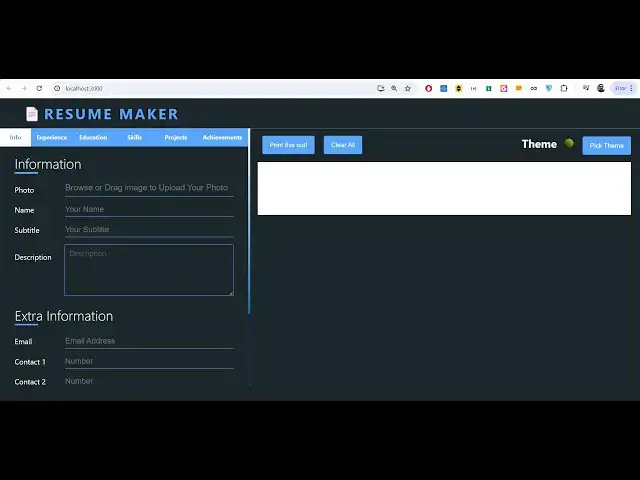Image resolution: width=640 pixels, height=480 pixels.
Task: Click the Contact 2 Number field
Action: click(x=149, y=381)
